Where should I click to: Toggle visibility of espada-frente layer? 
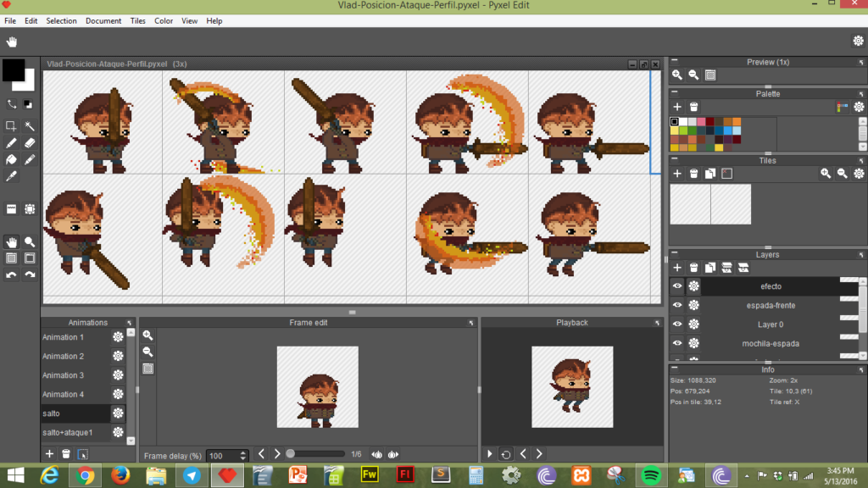[677, 305]
